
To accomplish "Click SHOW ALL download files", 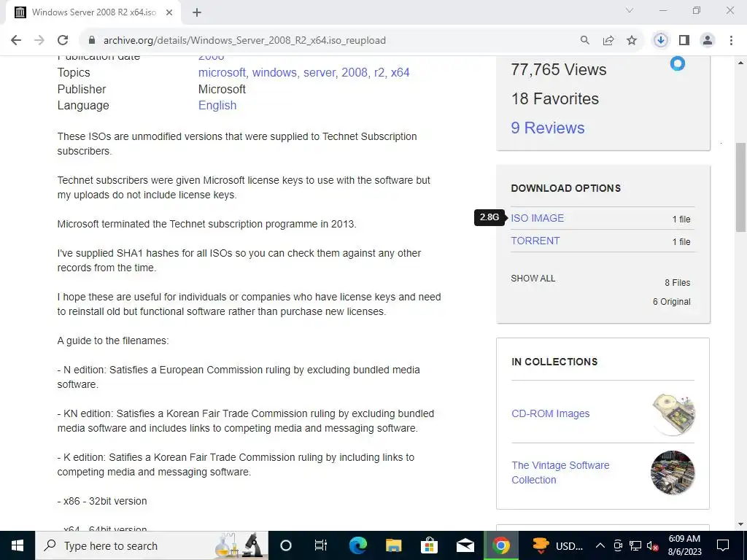I will pyautogui.click(x=533, y=278).
